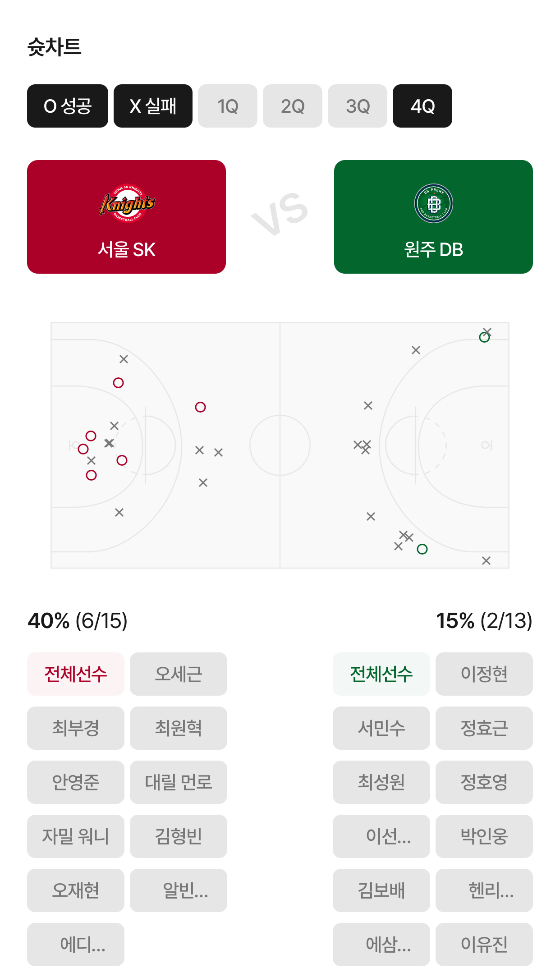Screen dimensions: 560x977
Task: Select DB 전체선수 all players filter
Action: click(381, 674)
